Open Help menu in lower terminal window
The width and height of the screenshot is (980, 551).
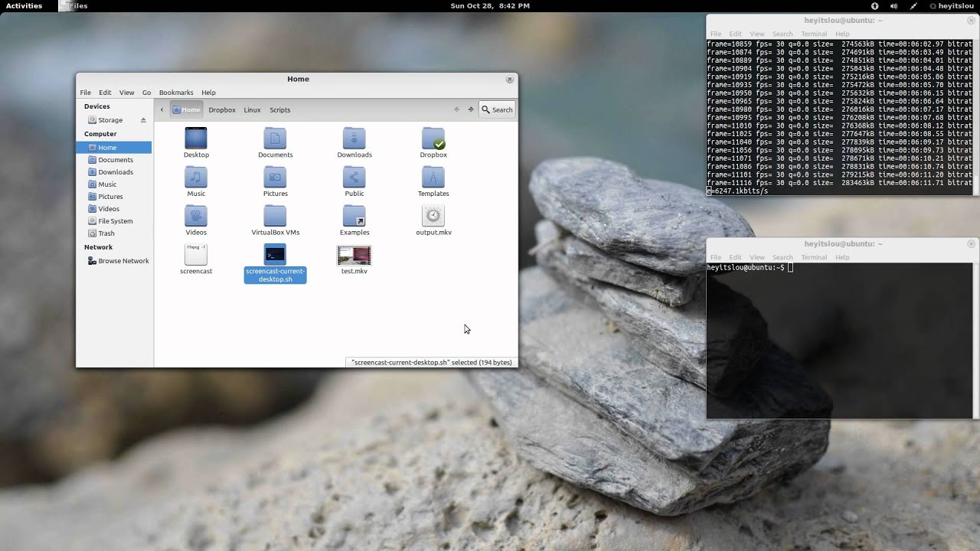click(842, 257)
